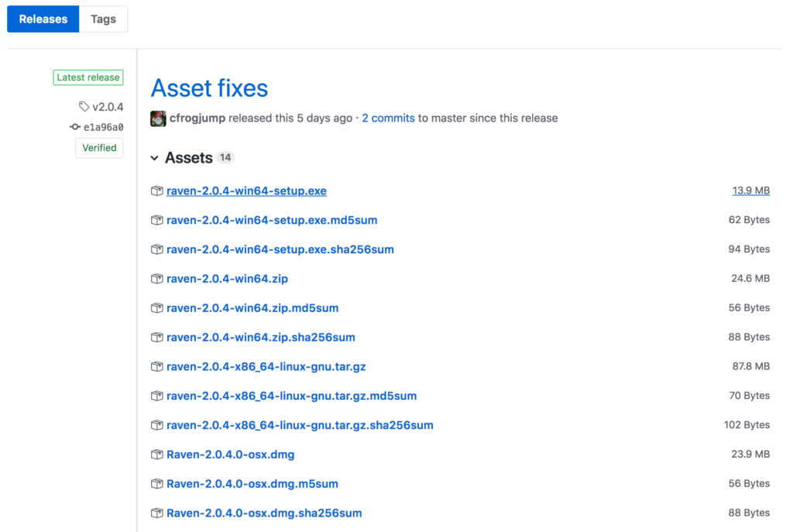Click package icon for win64-setup.exe.sha256sum
793x532 pixels.
(156, 249)
